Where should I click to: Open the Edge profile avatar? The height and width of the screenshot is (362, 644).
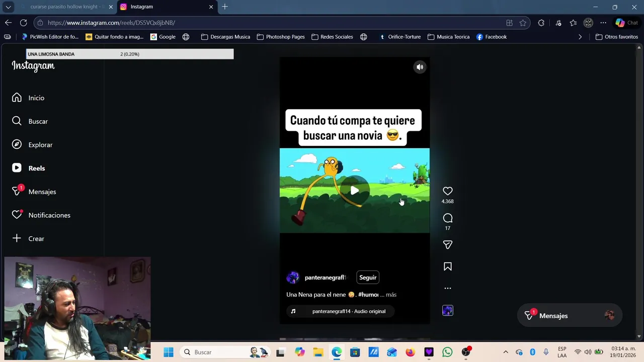click(x=588, y=23)
